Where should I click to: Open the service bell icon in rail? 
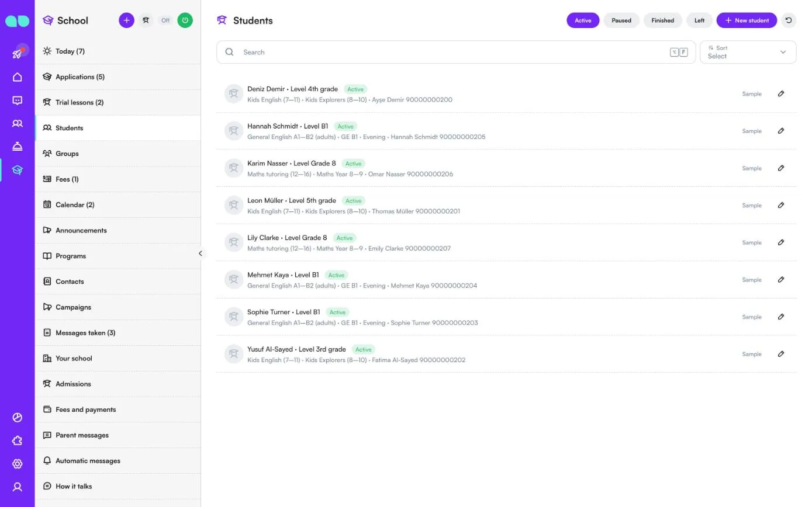coord(18,147)
